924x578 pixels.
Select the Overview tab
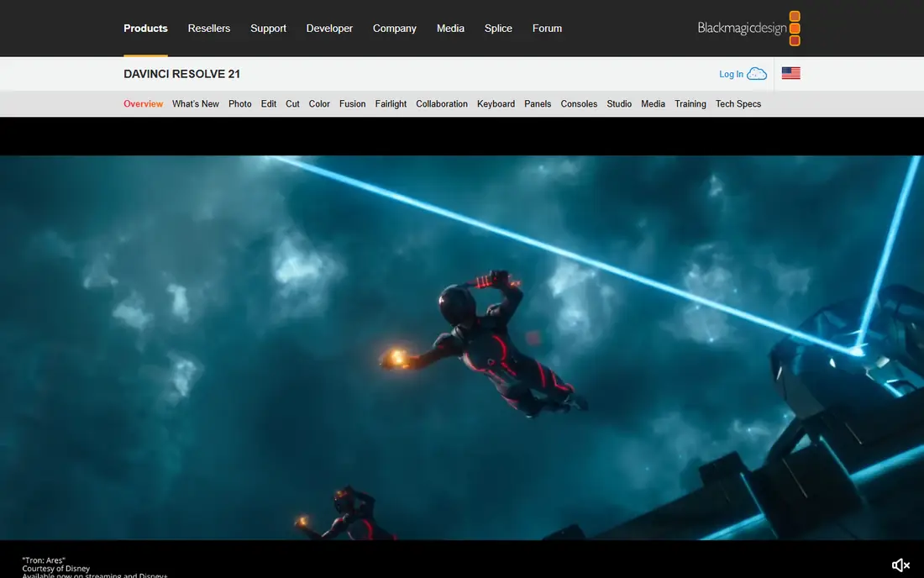pos(143,103)
